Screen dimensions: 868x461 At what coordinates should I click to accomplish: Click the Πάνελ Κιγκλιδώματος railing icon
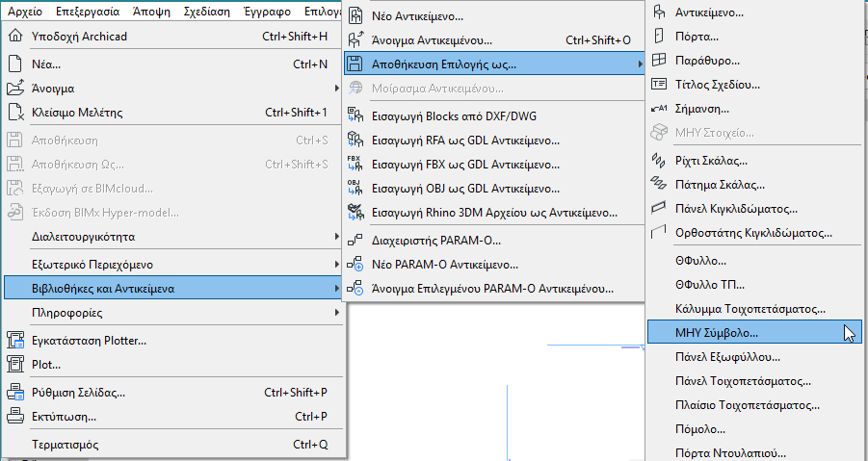pos(659,209)
